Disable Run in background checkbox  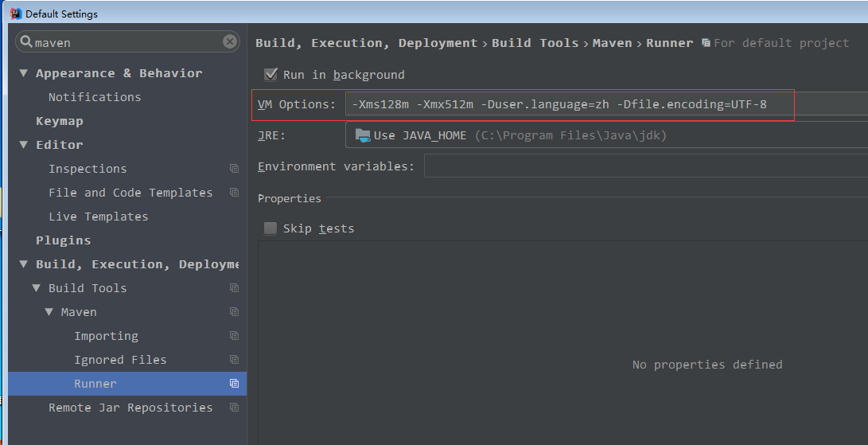(x=271, y=74)
